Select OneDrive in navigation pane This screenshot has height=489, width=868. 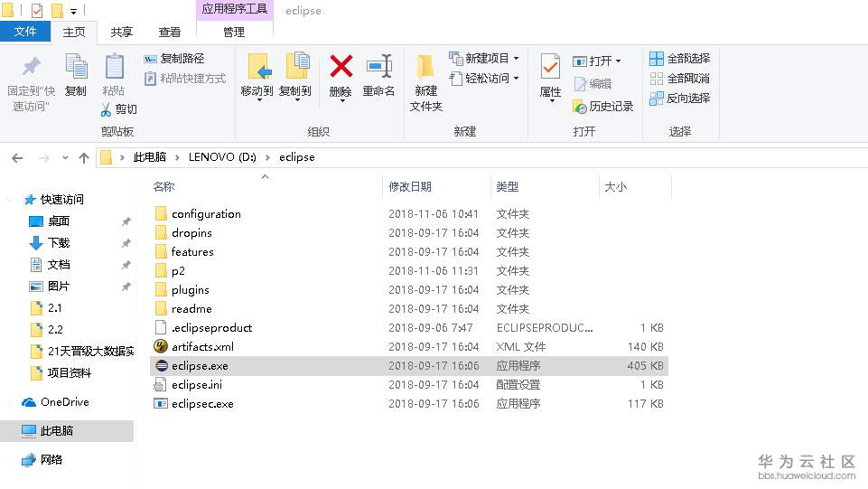[65, 402]
